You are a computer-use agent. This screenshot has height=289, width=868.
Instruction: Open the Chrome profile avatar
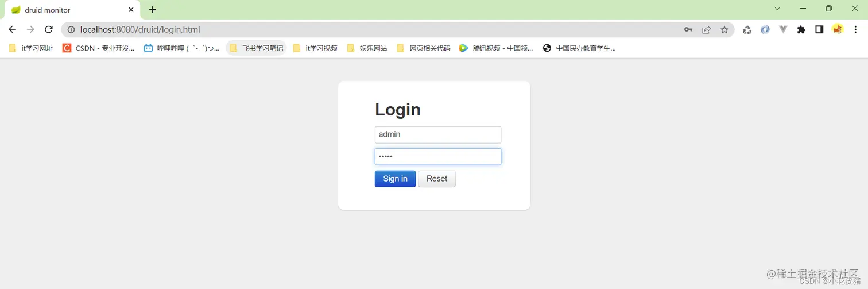pyautogui.click(x=838, y=29)
